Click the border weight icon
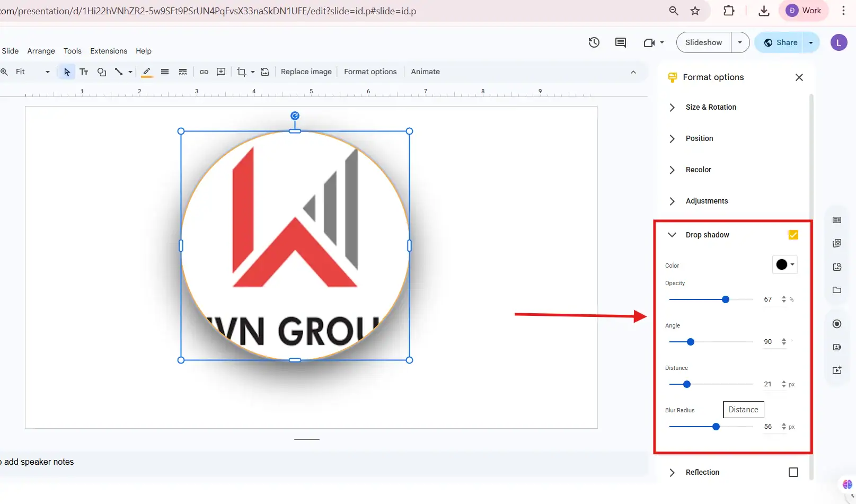The image size is (856, 504). [165, 72]
